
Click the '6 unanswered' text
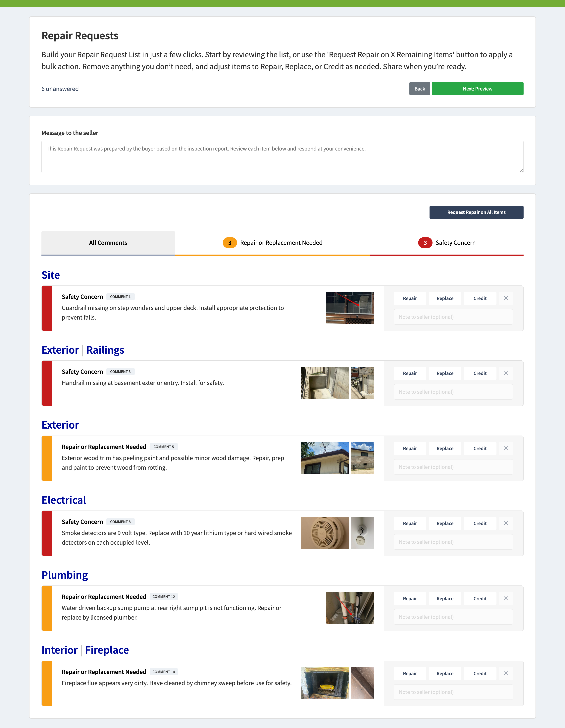tap(60, 89)
